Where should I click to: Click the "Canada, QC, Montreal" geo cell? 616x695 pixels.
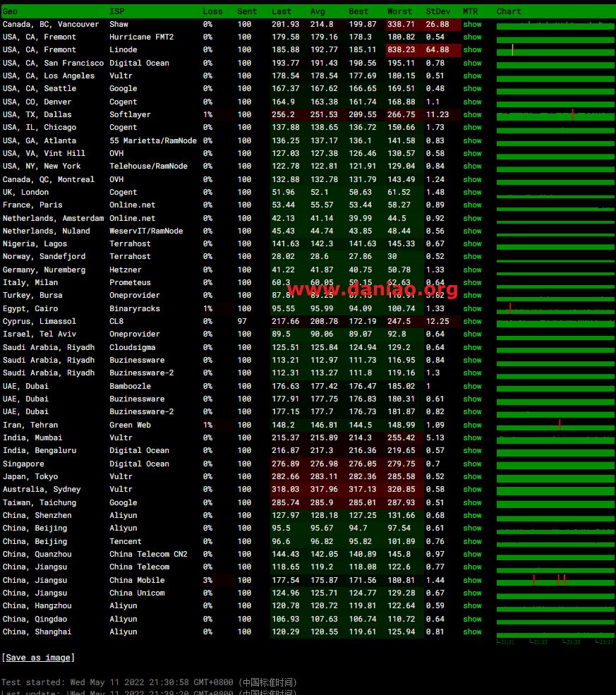[x=48, y=179]
